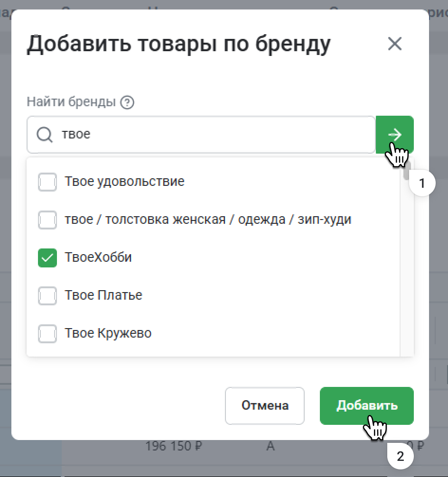The image size is (448, 477).
Task: Click the 'Твое удовольствие' brand name text
Action: click(124, 181)
